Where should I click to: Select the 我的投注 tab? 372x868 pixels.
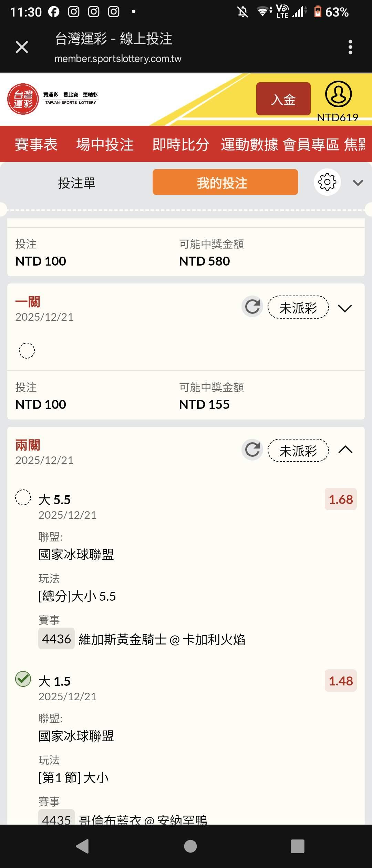pyautogui.click(x=225, y=183)
